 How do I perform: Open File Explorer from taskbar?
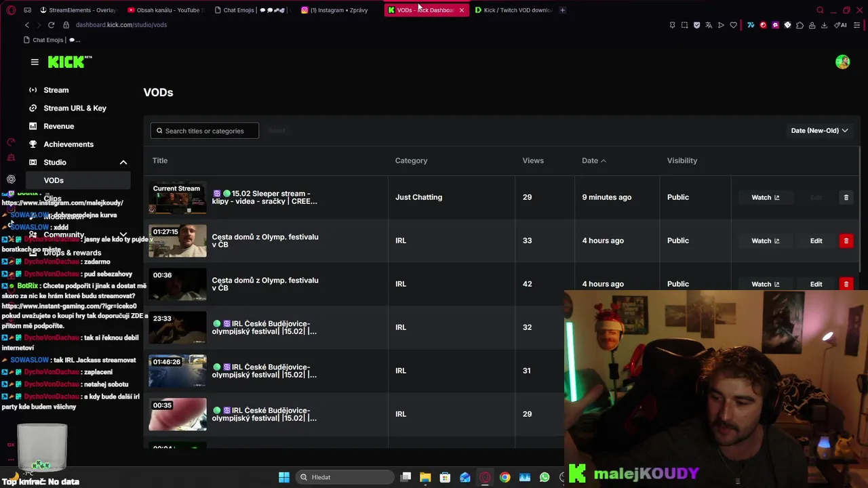click(x=425, y=477)
